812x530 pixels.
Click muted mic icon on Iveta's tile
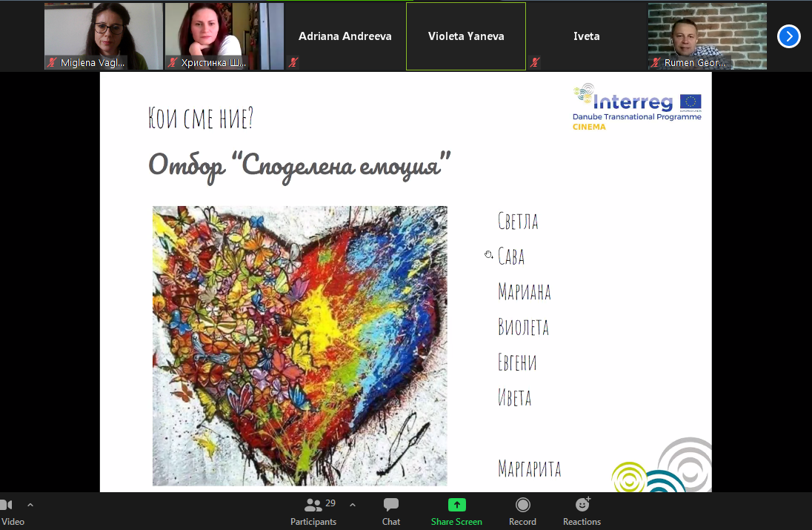tap(534, 63)
